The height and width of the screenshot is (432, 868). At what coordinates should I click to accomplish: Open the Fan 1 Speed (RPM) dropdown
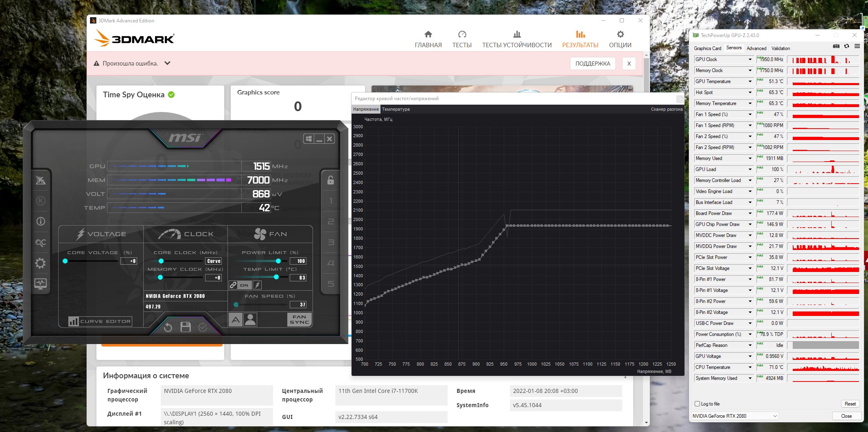pos(750,125)
